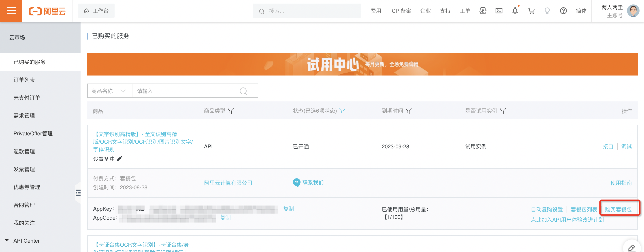Open the App download icon
Screen dimensions: 644x252
[x=483, y=11]
